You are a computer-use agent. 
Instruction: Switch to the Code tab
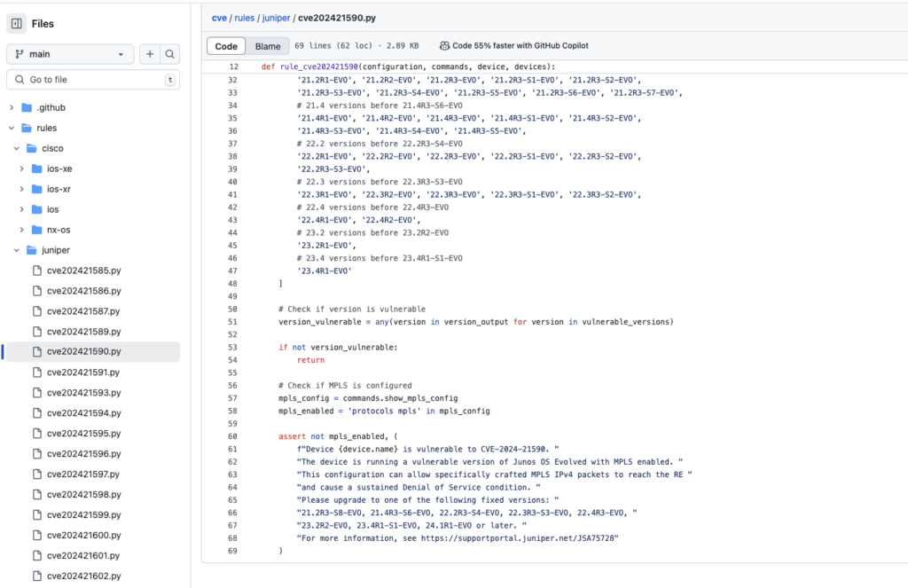pyautogui.click(x=226, y=46)
